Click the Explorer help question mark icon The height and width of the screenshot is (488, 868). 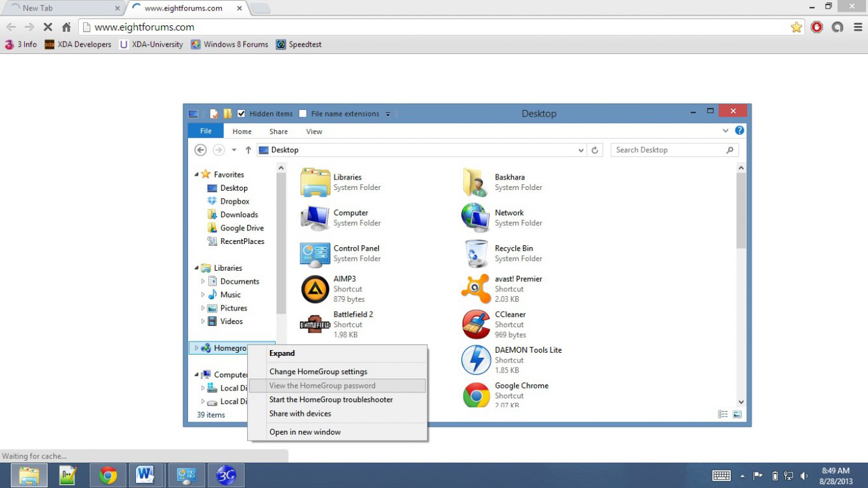pyautogui.click(x=740, y=130)
